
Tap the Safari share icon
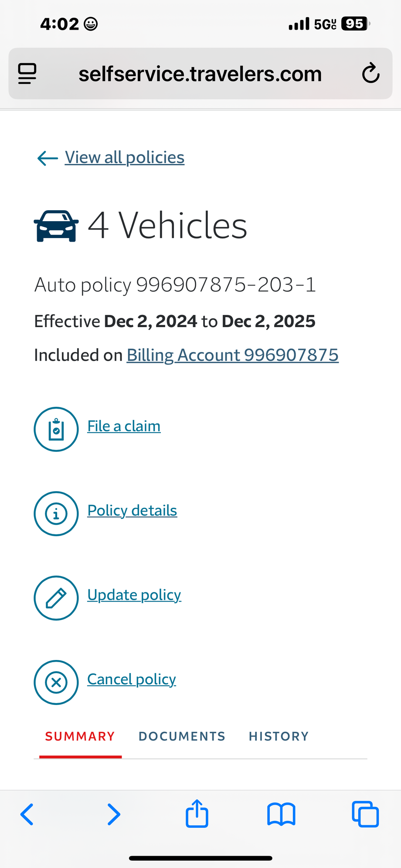(197, 813)
